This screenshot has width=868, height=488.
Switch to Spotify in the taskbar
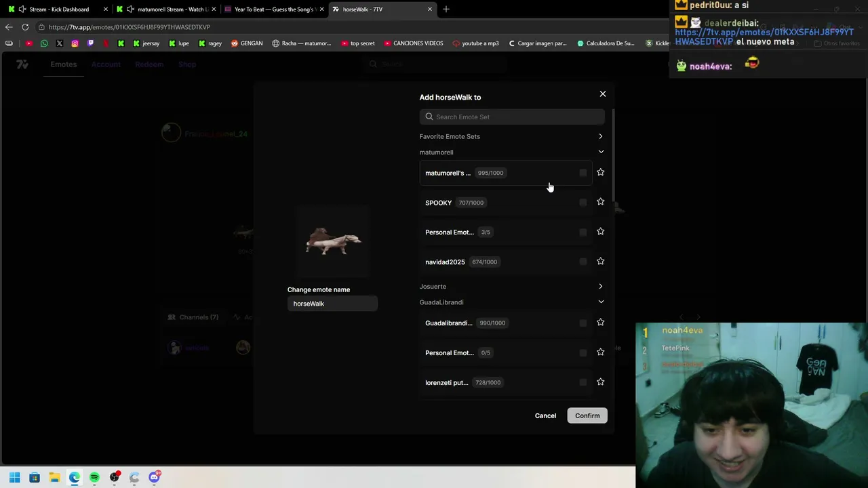tap(94, 477)
